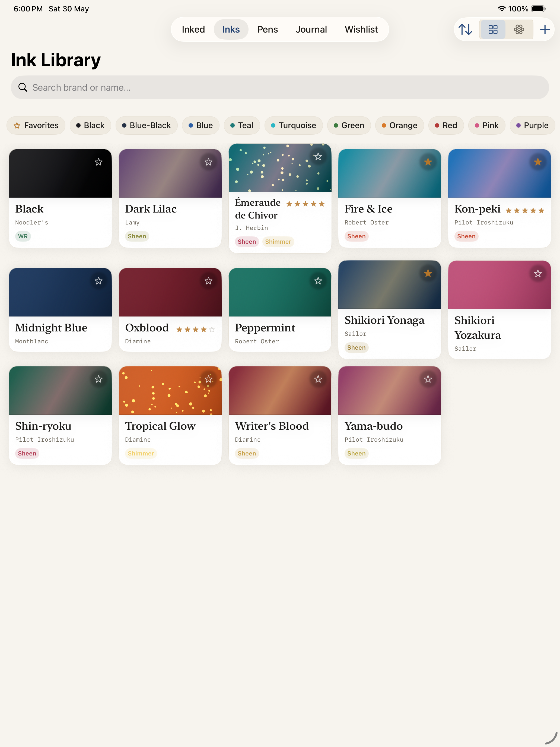Open the Black ink color swatch
This screenshot has height=747, width=560.
click(61, 173)
